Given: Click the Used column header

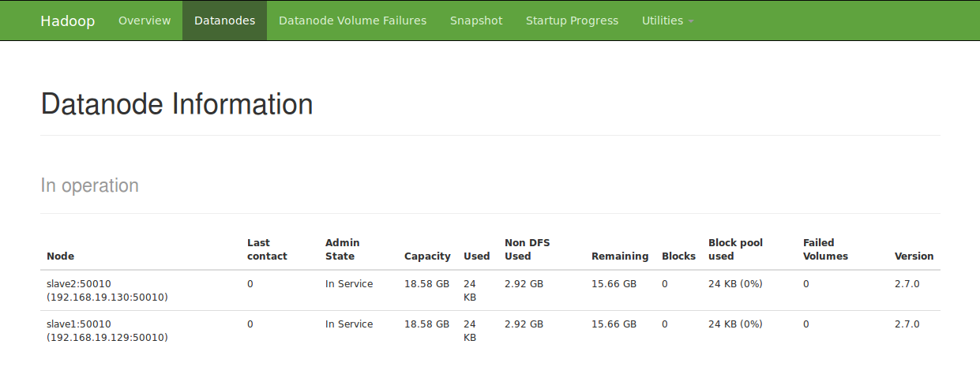Looking at the screenshot, I should (x=477, y=256).
